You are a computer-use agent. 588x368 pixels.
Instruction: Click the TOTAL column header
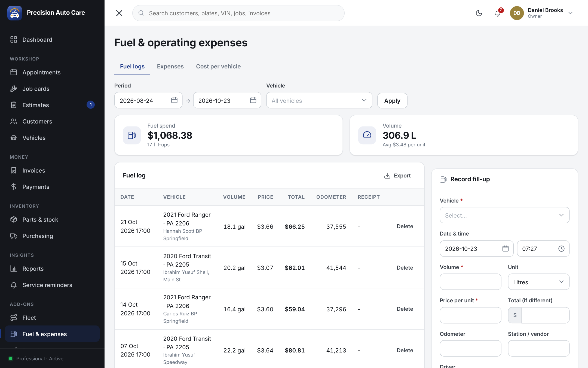click(296, 197)
